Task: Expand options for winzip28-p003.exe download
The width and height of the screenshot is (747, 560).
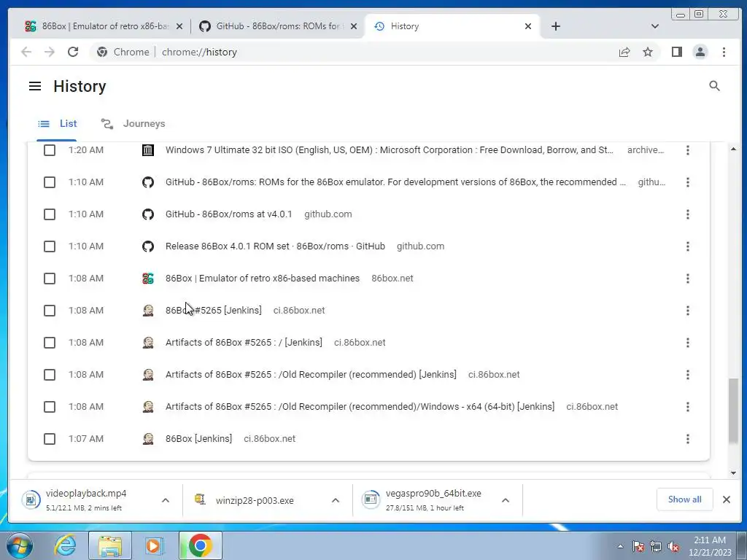Action: click(x=336, y=500)
